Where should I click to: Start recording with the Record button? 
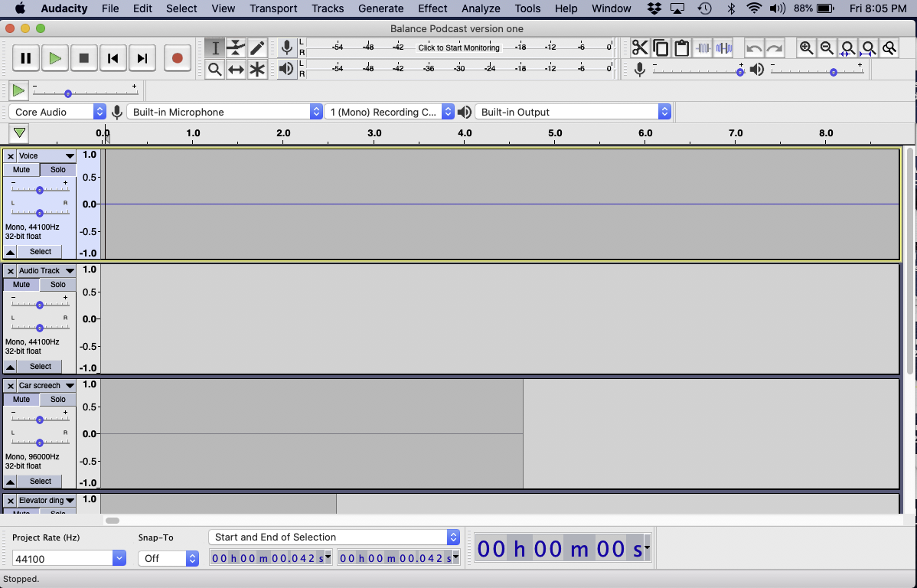(178, 58)
